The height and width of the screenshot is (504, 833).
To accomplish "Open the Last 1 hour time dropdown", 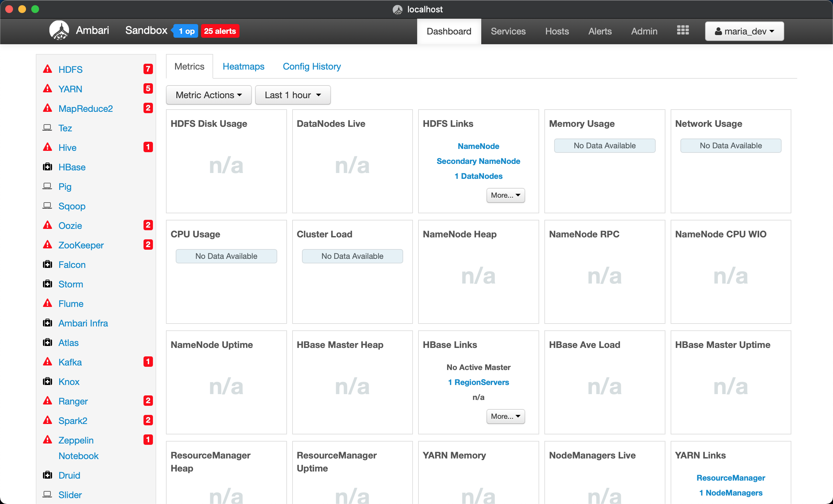I will tap(293, 95).
